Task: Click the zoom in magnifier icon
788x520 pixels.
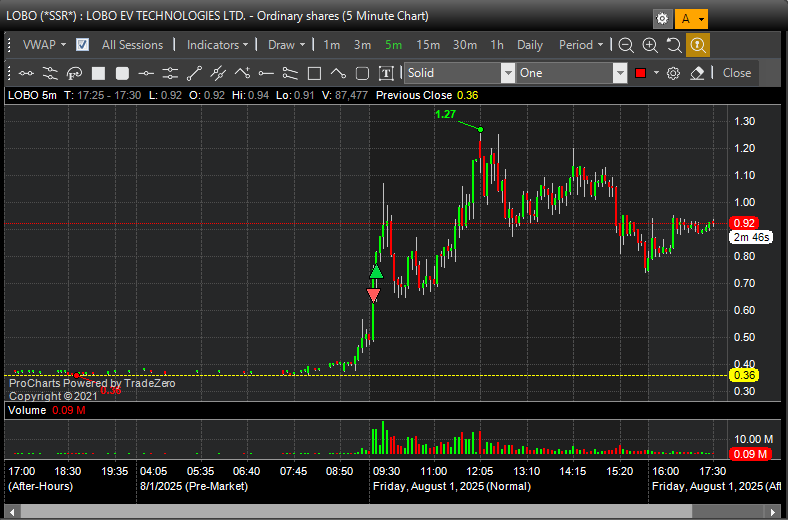Action: tap(650, 45)
